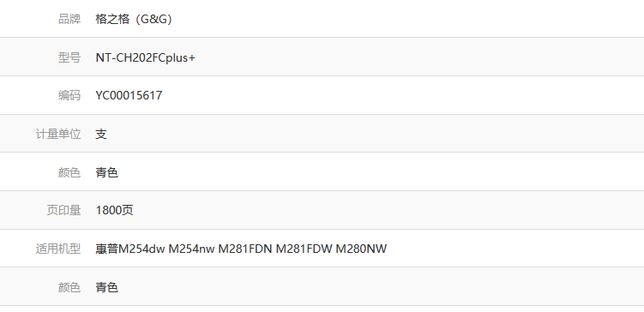Click the 适用机型 label
Screen dimensions: 644x312
(58, 249)
